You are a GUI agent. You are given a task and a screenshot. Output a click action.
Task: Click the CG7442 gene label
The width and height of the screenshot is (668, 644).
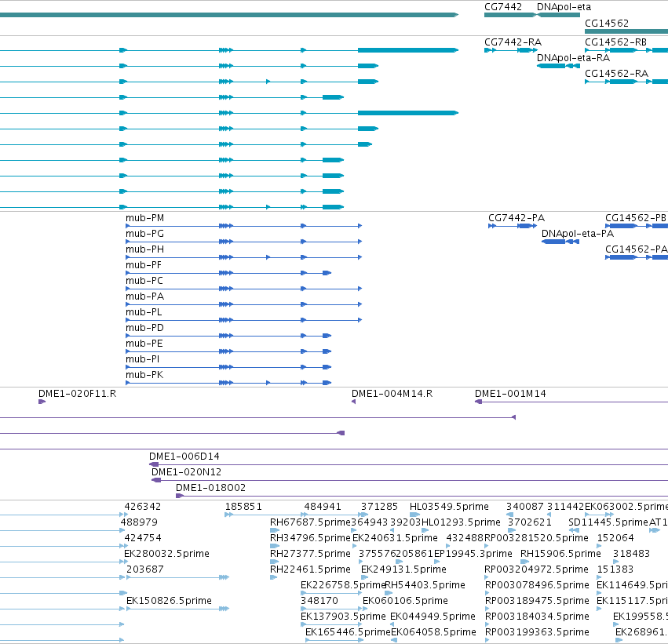(x=502, y=7)
